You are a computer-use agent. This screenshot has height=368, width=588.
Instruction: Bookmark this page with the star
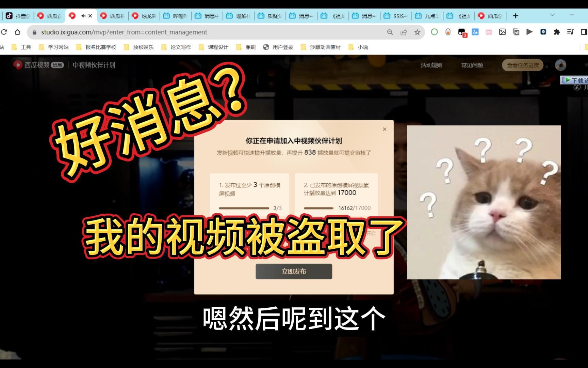[417, 32]
